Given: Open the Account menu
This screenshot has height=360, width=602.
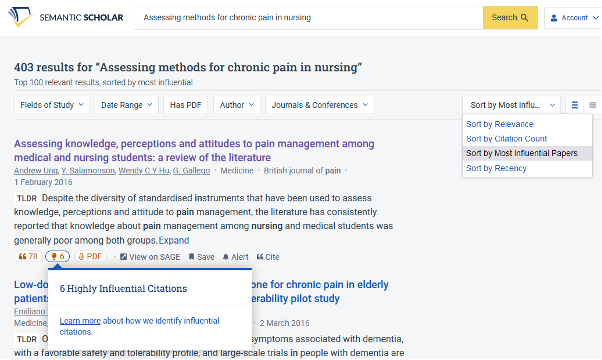Looking at the screenshot, I should tap(574, 18).
